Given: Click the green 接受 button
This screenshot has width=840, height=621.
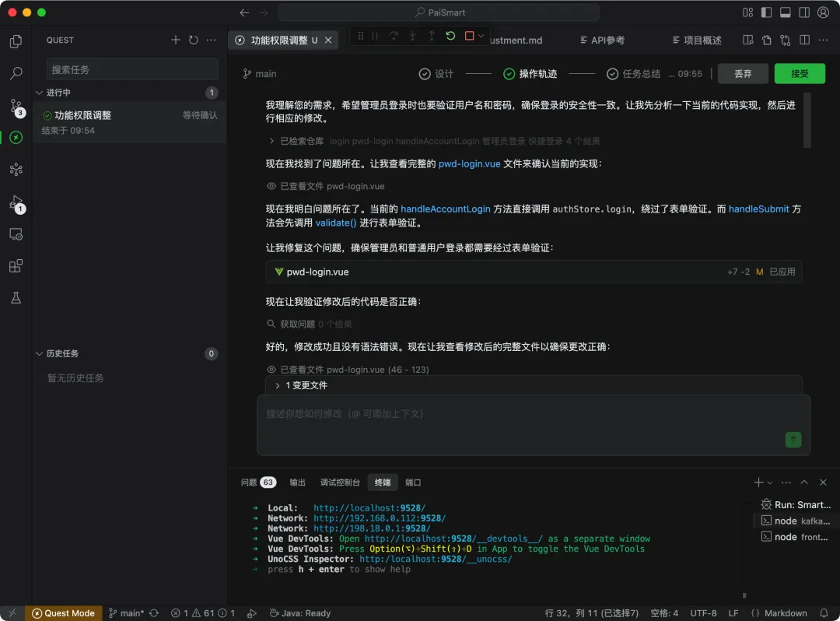Looking at the screenshot, I should coord(800,73).
